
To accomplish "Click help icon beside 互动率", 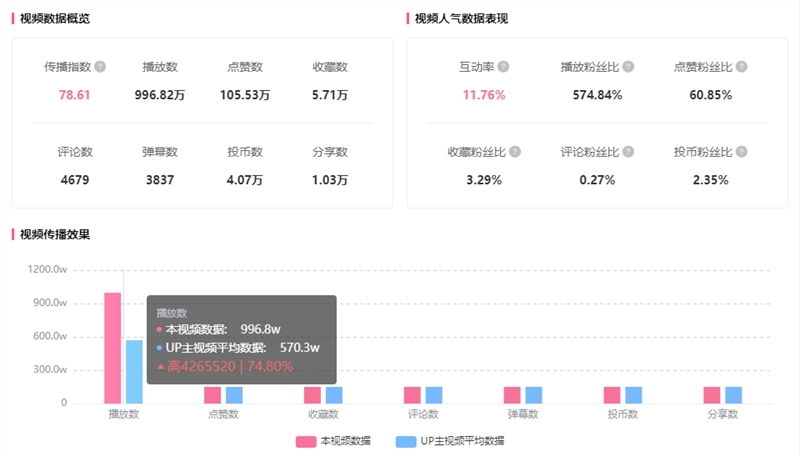I will (504, 67).
